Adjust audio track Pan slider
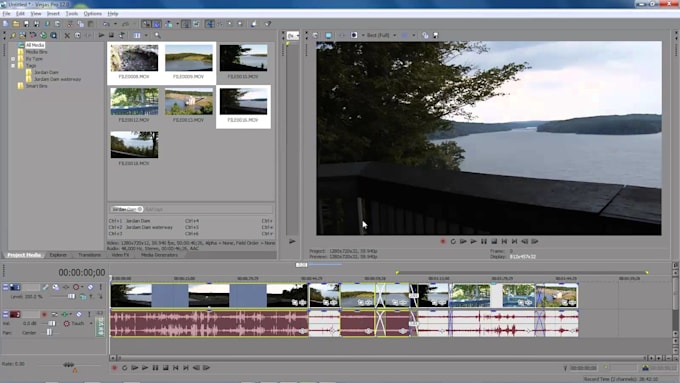680x383 pixels. [49, 332]
